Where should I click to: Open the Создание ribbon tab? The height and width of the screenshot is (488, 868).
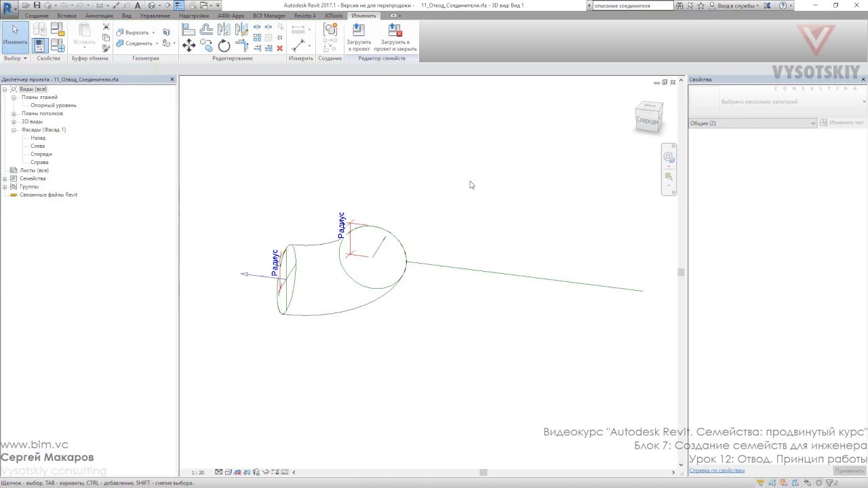pos(37,16)
